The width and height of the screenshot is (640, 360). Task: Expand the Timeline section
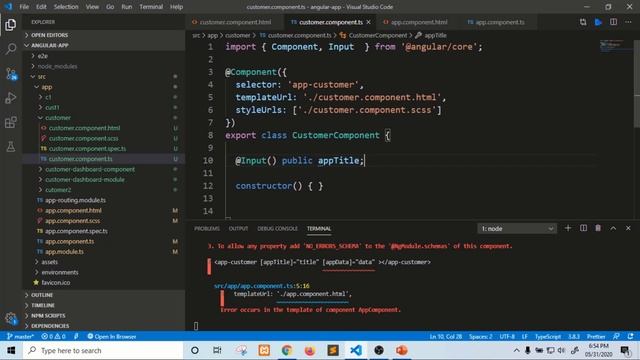[104, 305]
